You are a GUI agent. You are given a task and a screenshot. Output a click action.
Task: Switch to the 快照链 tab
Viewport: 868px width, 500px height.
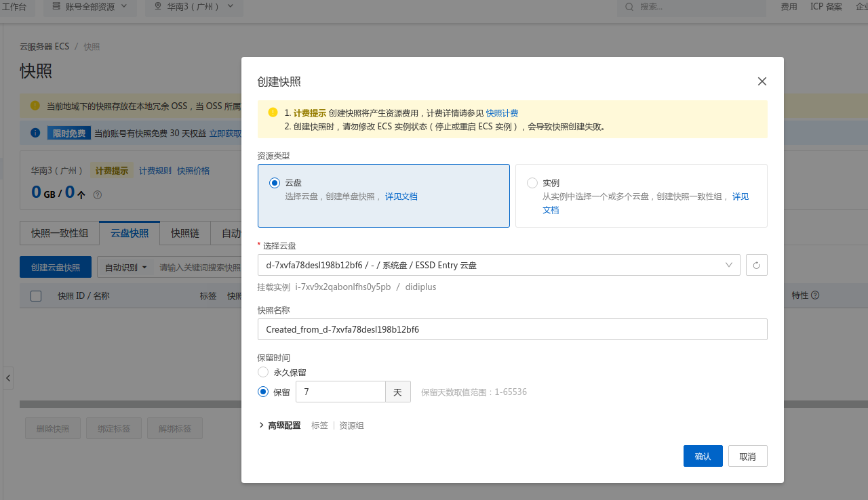click(184, 233)
